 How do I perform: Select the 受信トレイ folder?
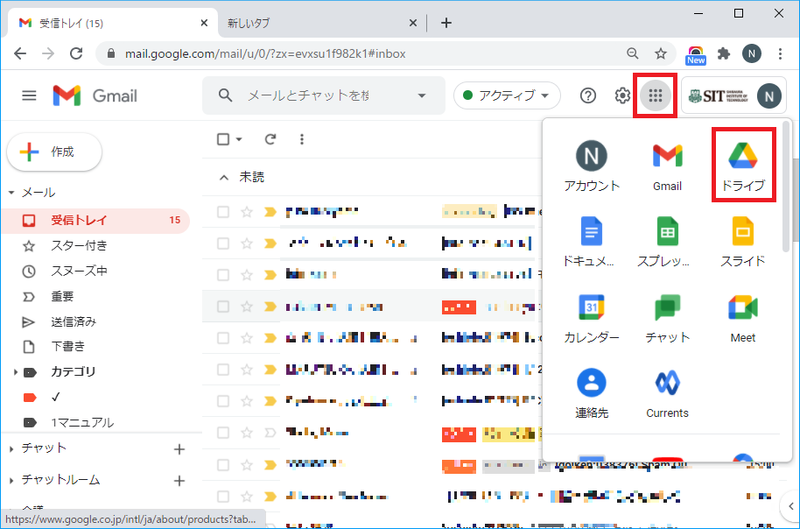click(95, 220)
